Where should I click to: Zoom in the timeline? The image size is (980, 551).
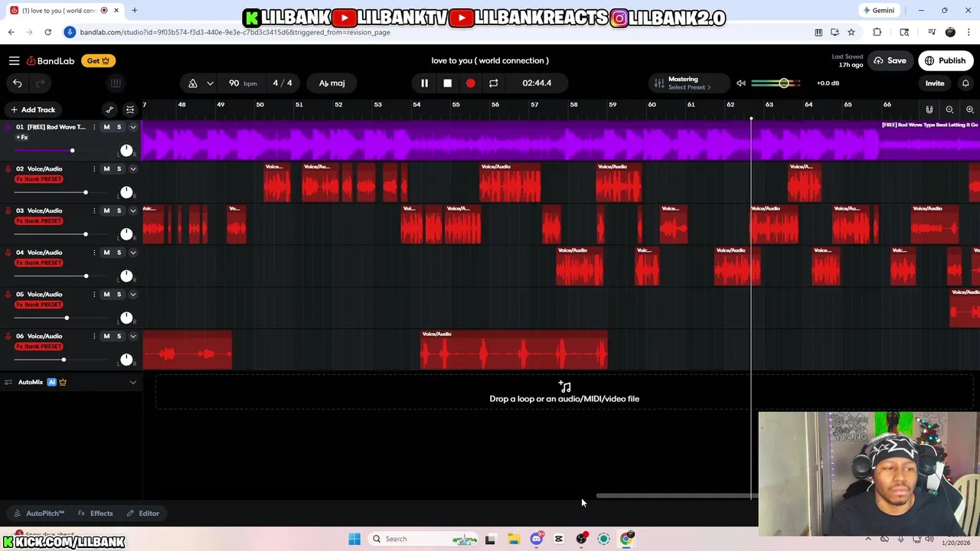970,109
